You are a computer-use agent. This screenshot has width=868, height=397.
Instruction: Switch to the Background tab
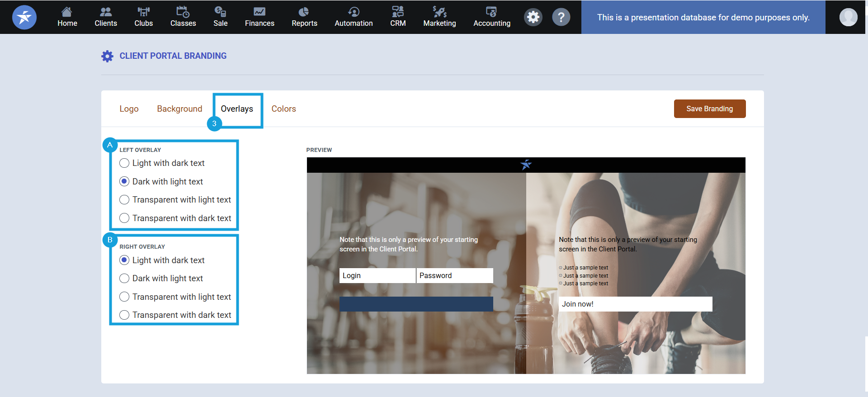[179, 109]
